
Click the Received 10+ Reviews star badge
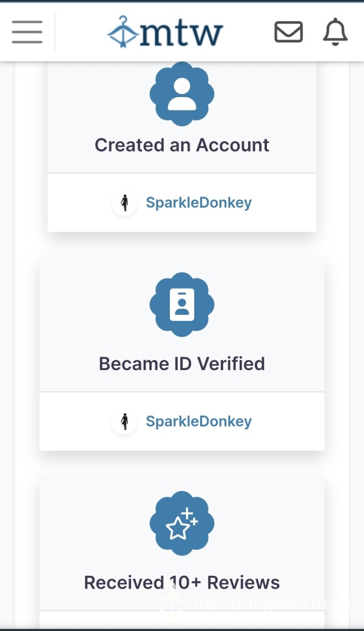pos(182,523)
